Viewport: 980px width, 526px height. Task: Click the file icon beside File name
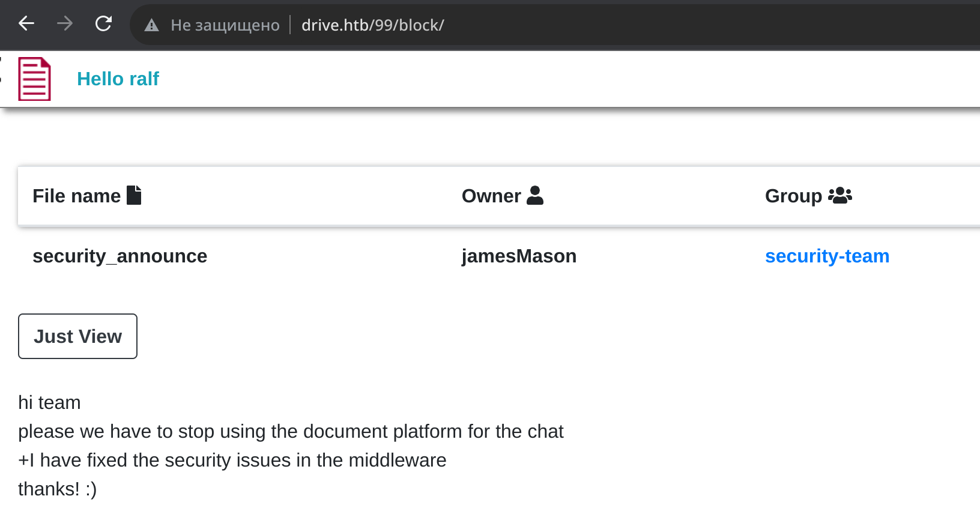[134, 195]
